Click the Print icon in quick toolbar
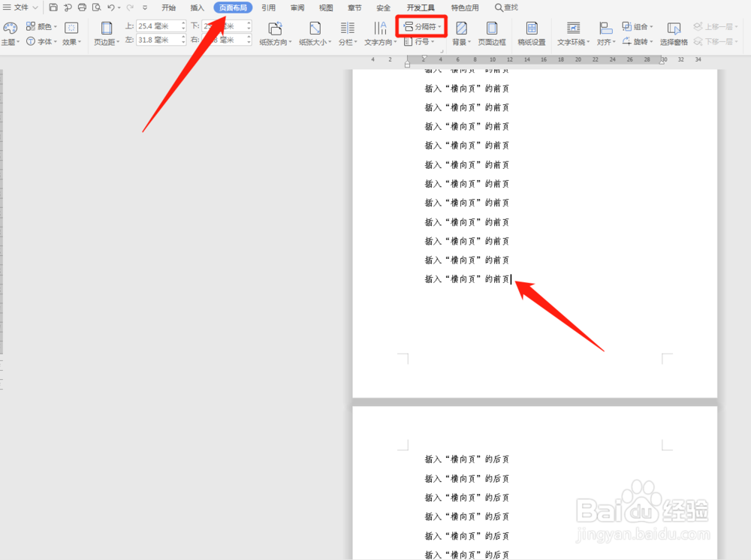This screenshot has height=560, width=751. (x=82, y=8)
